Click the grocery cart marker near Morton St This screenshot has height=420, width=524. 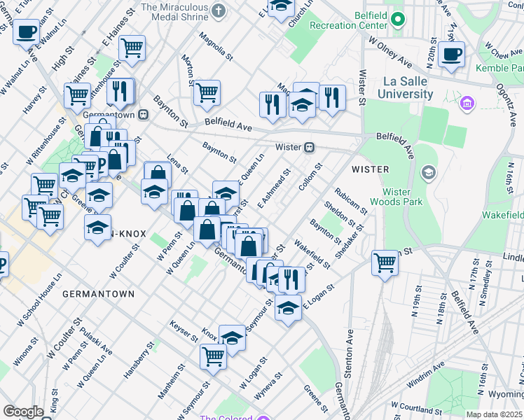click(x=207, y=92)
